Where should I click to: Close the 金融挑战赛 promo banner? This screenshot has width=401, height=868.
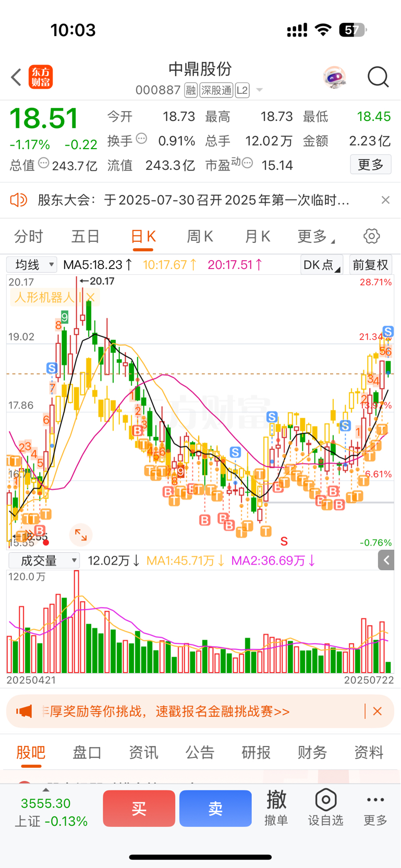pos(378,711)
